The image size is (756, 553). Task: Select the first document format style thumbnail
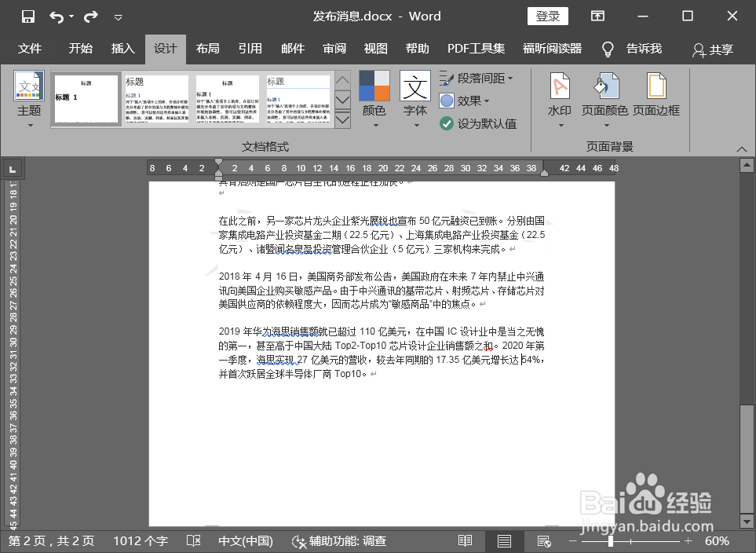[86, 99]
